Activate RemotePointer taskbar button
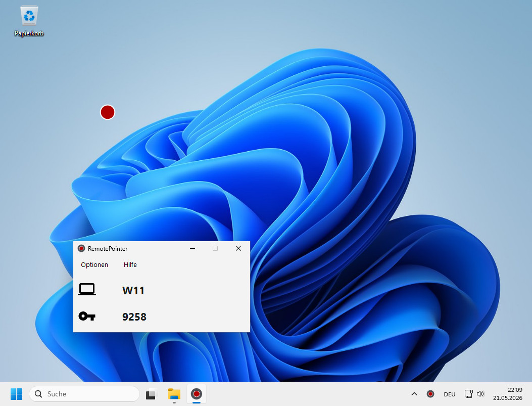Image resolution: width=532 pixels, height=406 pixels. (197, 394)
